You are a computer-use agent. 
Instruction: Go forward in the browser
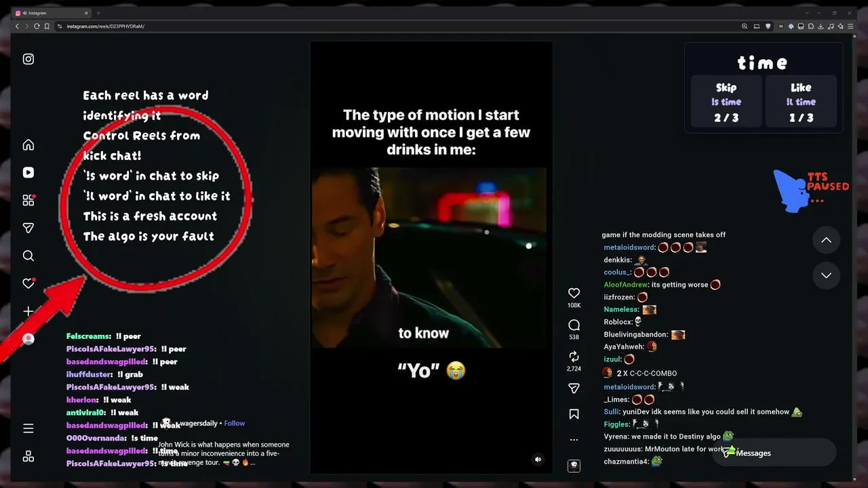coord(27,26)
